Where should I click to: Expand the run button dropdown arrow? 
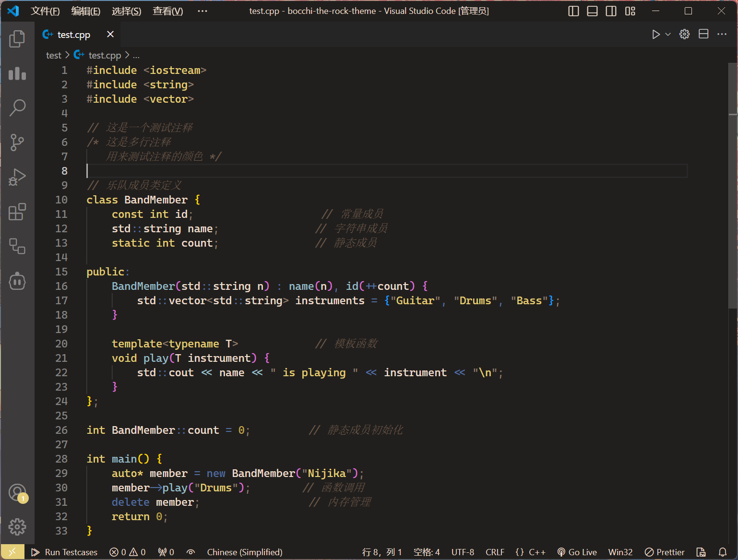pos(667,35)
